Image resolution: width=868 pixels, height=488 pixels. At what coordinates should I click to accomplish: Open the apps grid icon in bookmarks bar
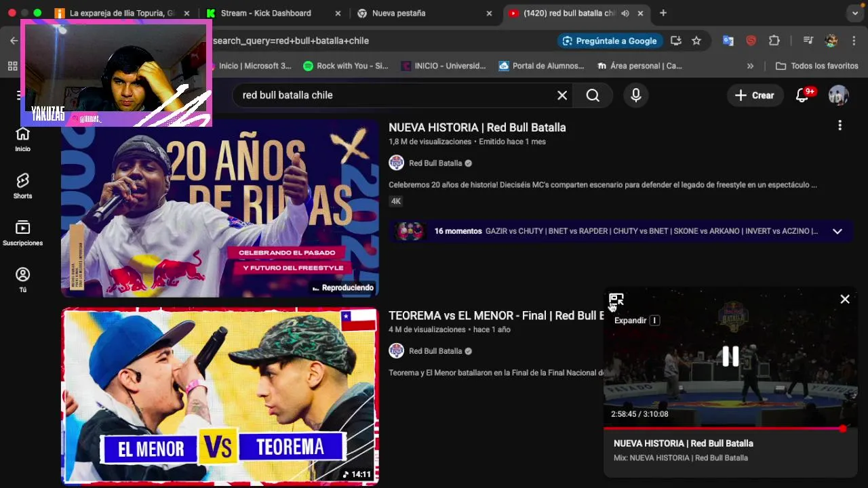(12, 66)
